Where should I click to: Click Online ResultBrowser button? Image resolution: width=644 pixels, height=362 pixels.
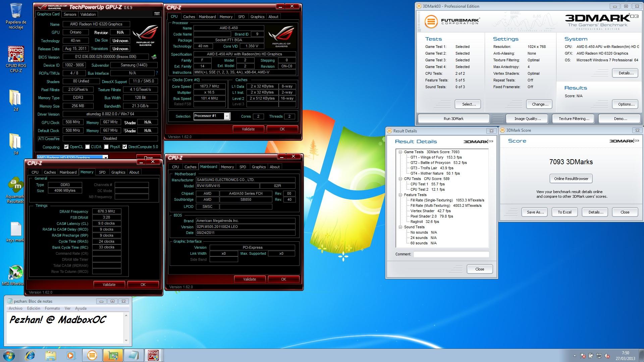click(x=571, y=179)
